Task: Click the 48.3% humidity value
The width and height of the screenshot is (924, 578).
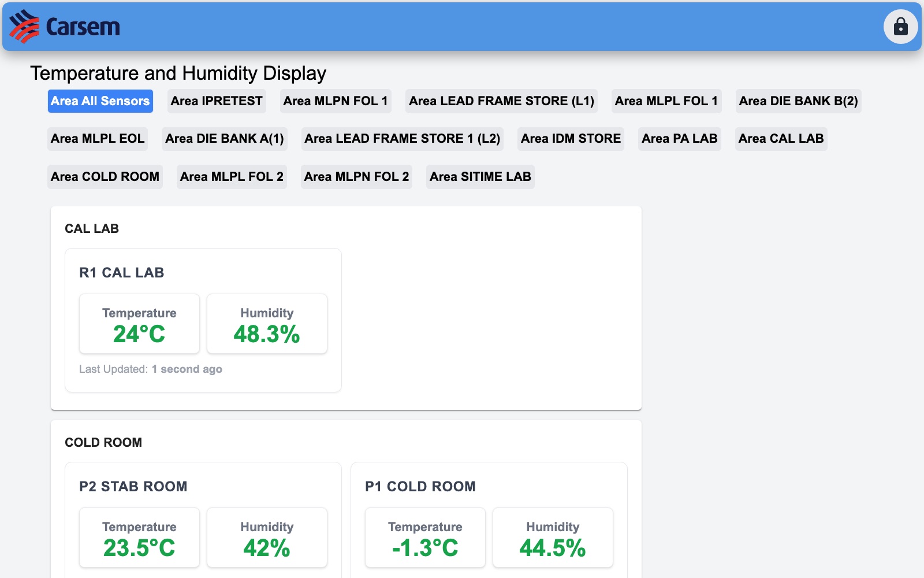Action: click(x=267, y=334)
